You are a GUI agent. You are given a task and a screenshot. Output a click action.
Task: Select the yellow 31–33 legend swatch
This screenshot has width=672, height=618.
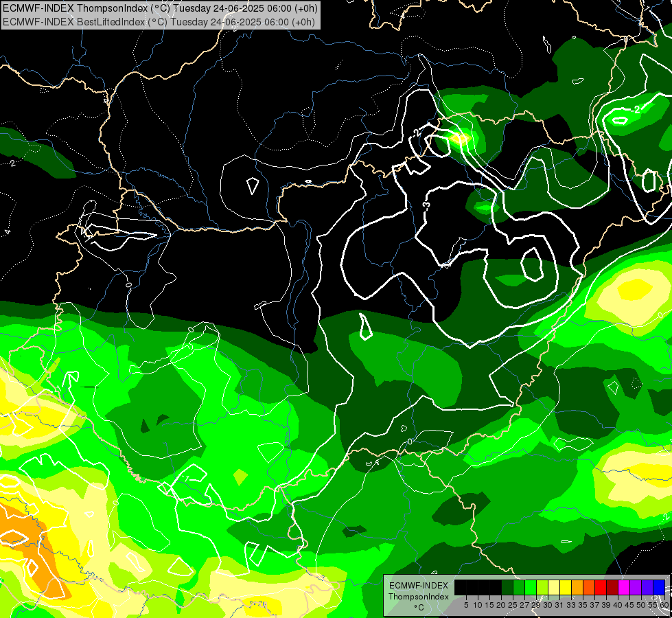tap(566, 587)
